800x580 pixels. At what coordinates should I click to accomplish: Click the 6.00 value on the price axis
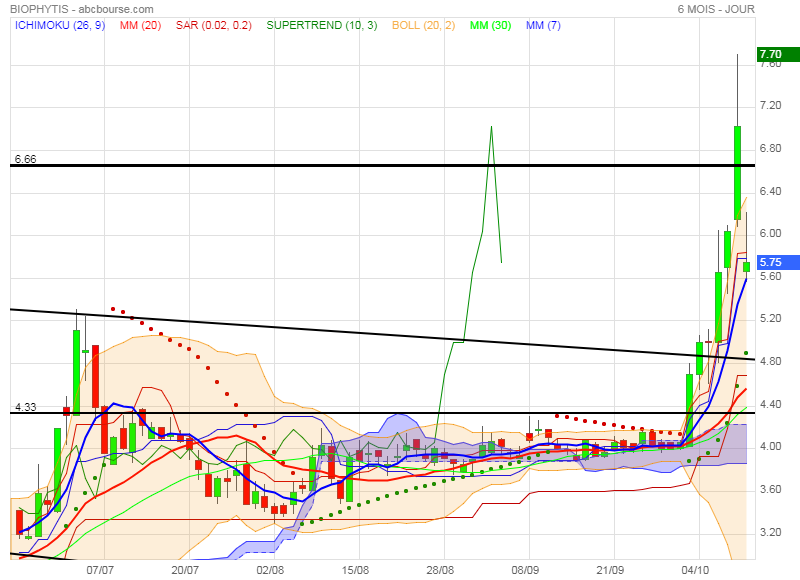pos(770,233)
